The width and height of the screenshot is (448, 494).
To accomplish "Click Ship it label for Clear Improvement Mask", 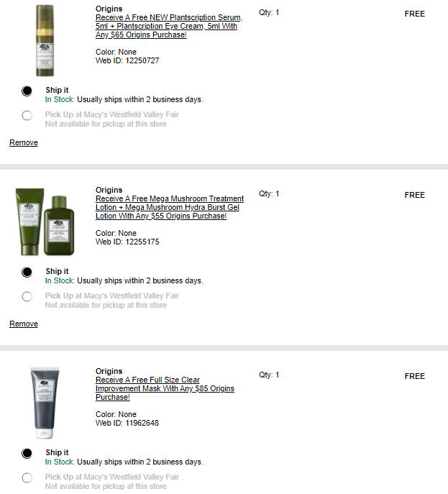I will coord(57,452).
